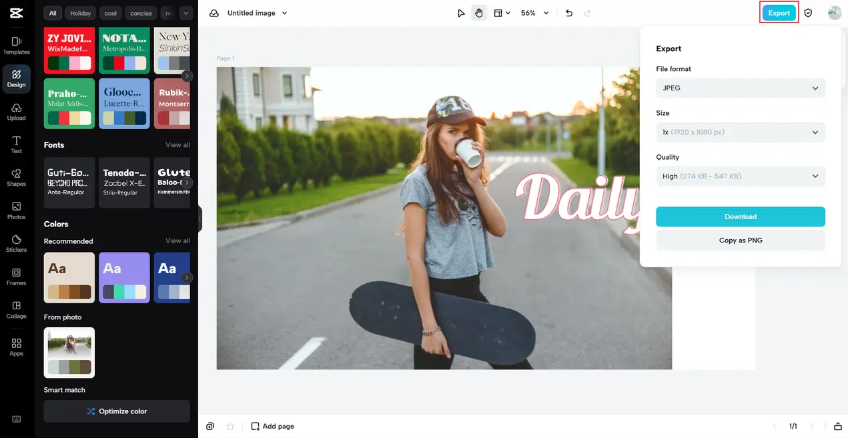
Task: Open the Text tool panel
Action: tap(16, 144)
